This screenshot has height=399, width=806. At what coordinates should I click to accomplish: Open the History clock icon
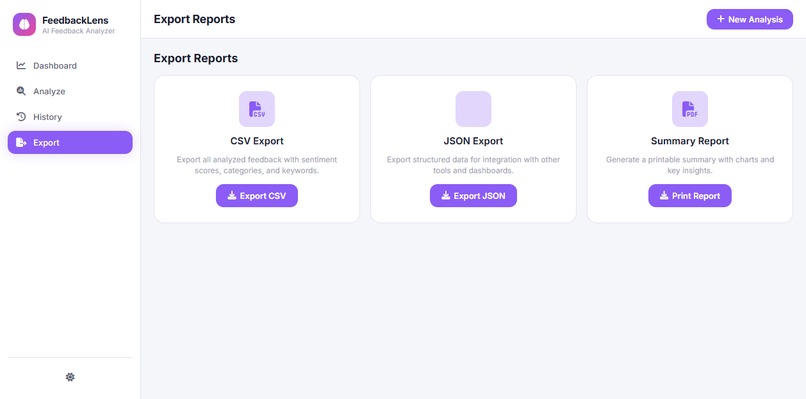21,117
